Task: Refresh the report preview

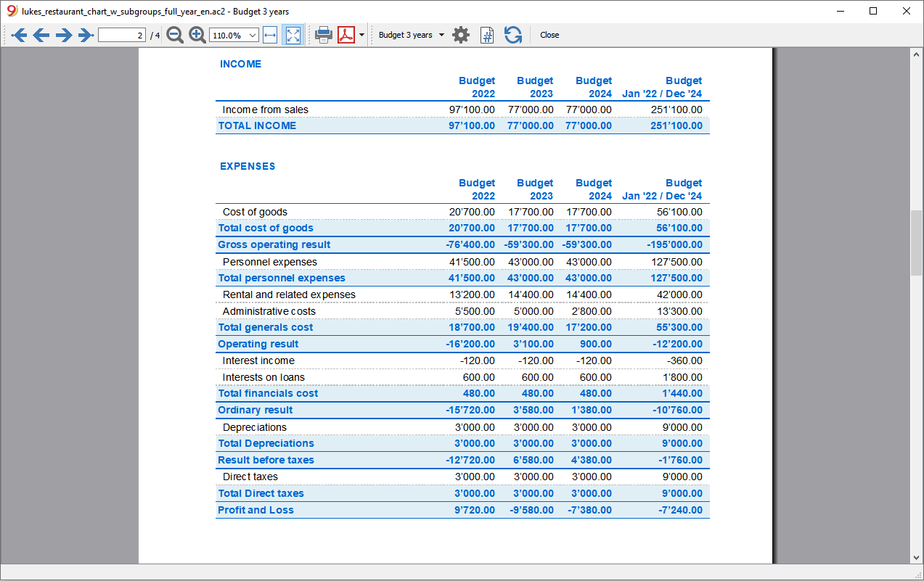Action: coord(513,35)
